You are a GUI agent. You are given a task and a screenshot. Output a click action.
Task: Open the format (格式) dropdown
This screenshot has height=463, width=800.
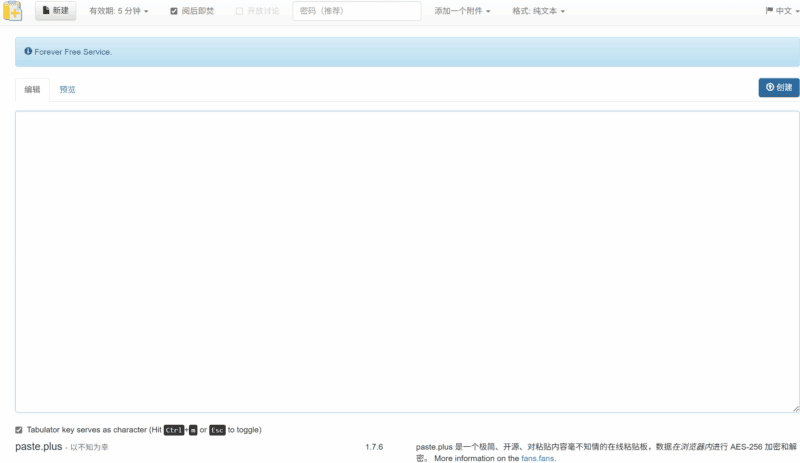click(x=538, y=11)
